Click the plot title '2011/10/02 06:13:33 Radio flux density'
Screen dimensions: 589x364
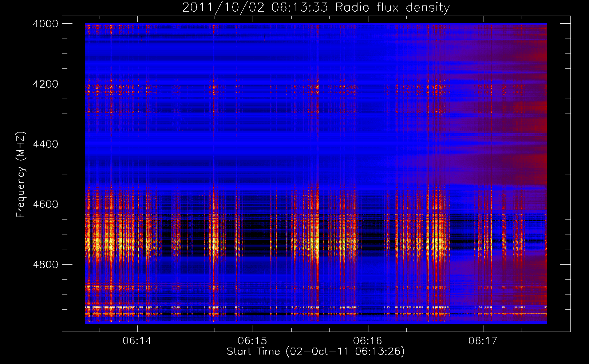(x=316, y=7)
